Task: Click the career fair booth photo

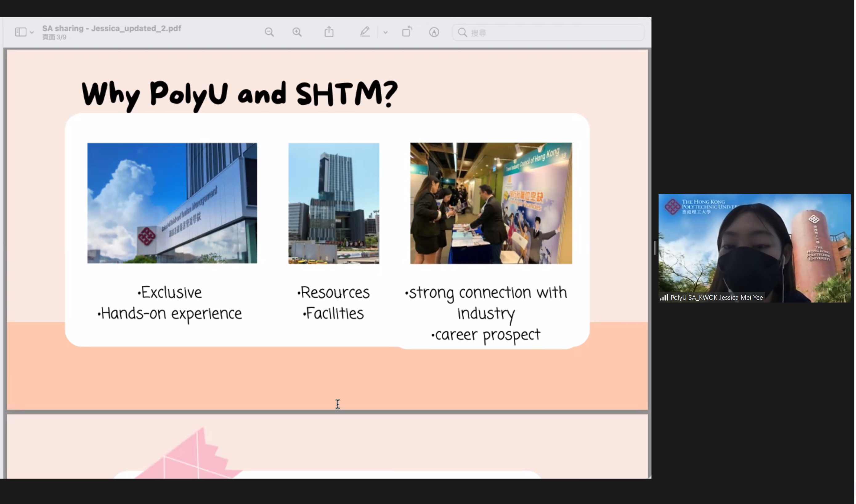Action: pyautogui.click(x=491, y=203)
